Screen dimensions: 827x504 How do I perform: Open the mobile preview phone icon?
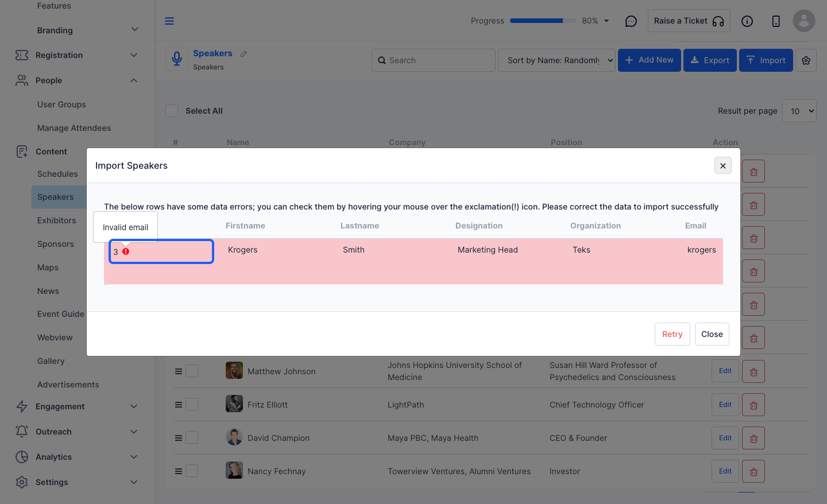[x=776, y=21]
